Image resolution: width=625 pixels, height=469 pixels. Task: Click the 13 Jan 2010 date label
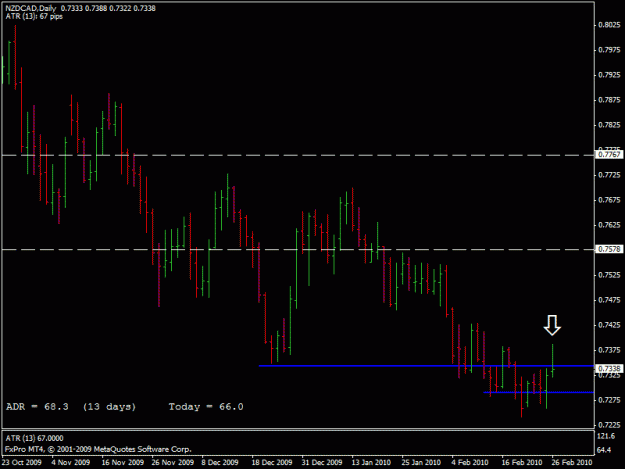click(x=371, y=462)
